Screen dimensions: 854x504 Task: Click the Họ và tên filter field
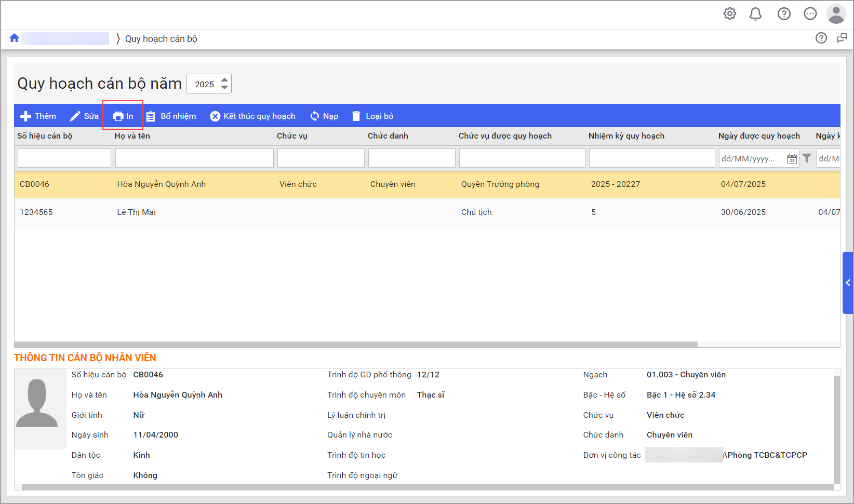[194, 158]
